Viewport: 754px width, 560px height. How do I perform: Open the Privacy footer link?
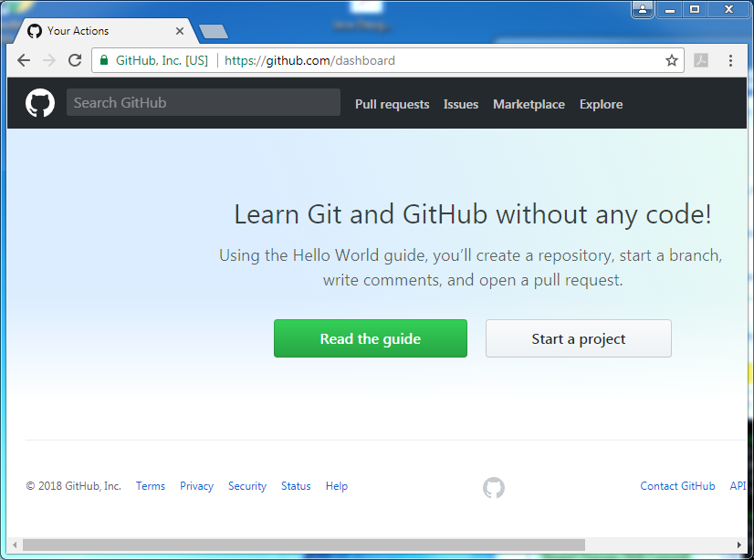click(196, 486)
